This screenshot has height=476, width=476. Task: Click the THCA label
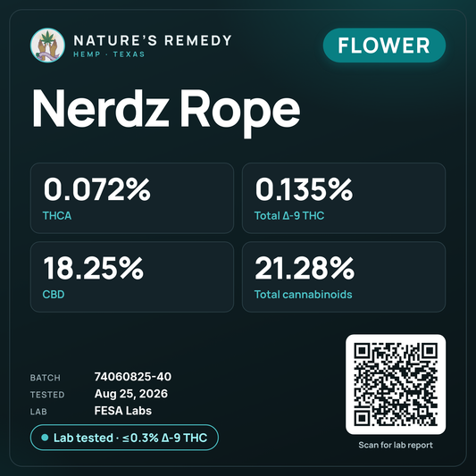tap(57, 215)
